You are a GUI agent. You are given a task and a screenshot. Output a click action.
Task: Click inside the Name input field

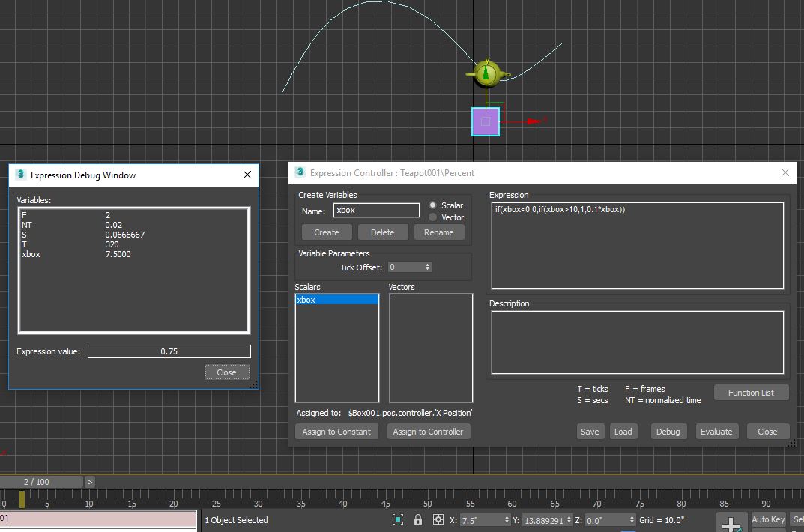click(x=375, y=211)
